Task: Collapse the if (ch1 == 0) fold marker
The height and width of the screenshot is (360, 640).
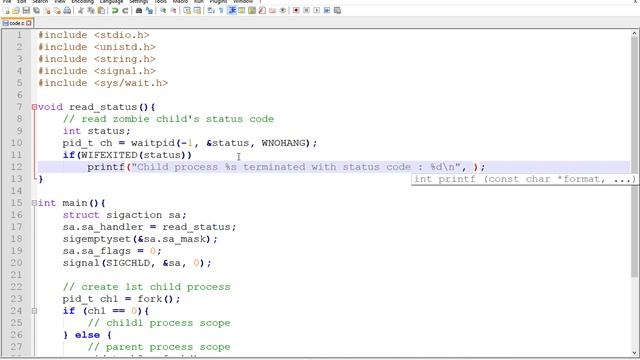Action: coord(34,311)
